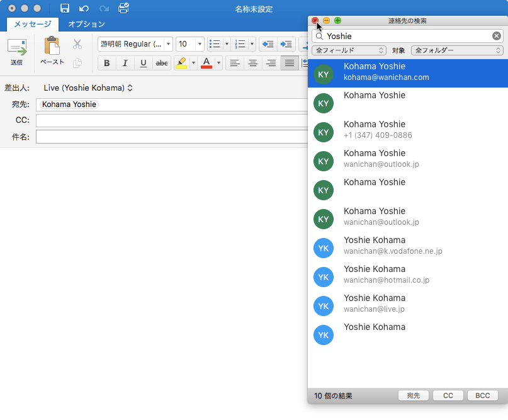The image size is (508, 420).
Task: Select Yoshie Kohama wanichan@live.jp
Action: pyautogui.click(x=407, y=305)
